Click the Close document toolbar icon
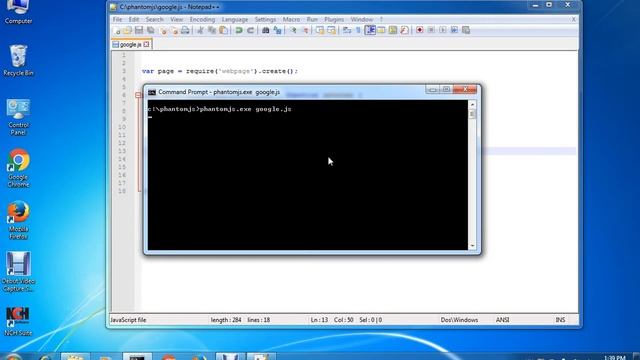 pos(163,30)
